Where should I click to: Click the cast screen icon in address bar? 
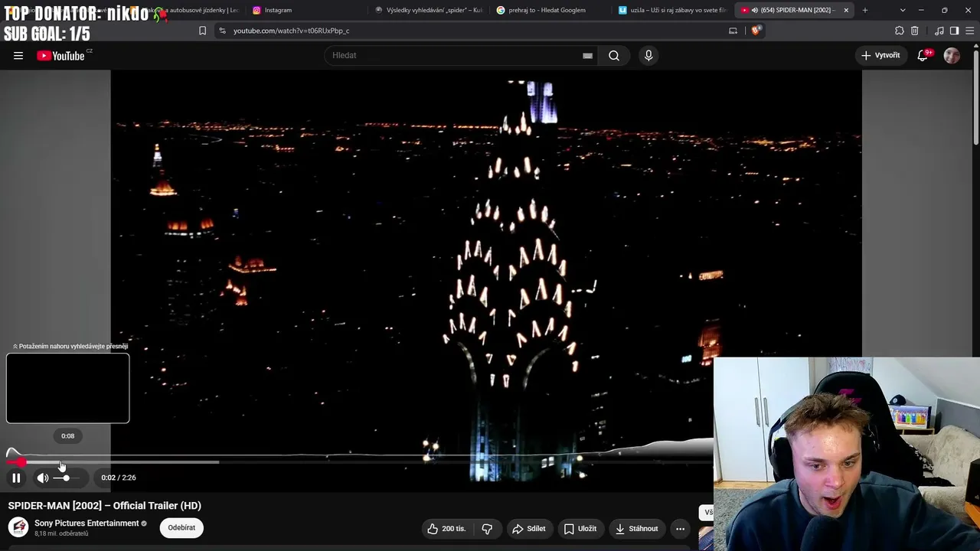click(x=733, y=31)
